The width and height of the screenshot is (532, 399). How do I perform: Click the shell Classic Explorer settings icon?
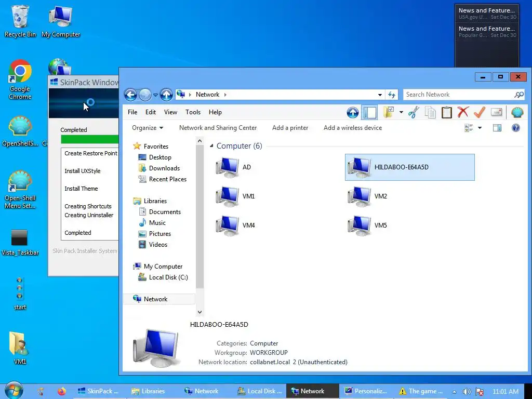517,112
